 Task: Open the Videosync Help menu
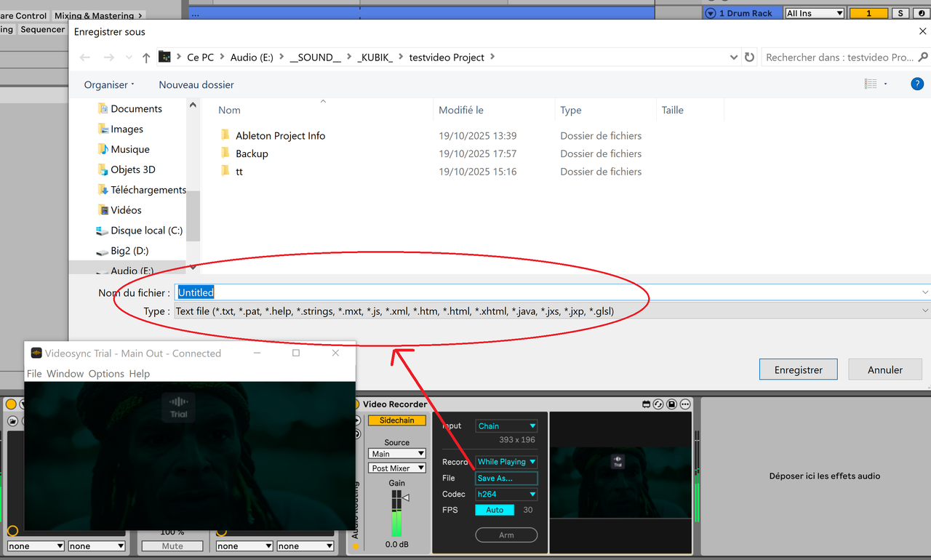coord(140,374)
